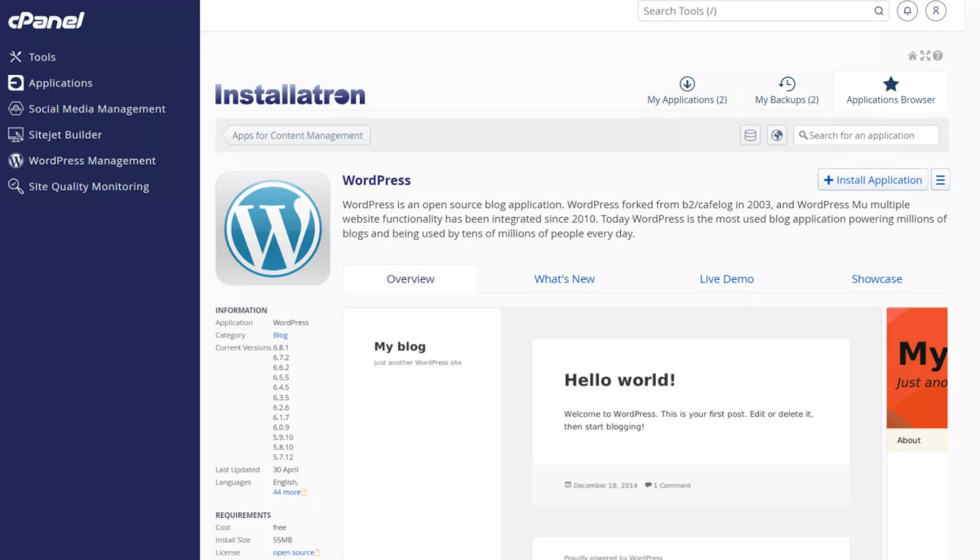
Task: Open the user profile icon in the header
Action: pos(936,11)
